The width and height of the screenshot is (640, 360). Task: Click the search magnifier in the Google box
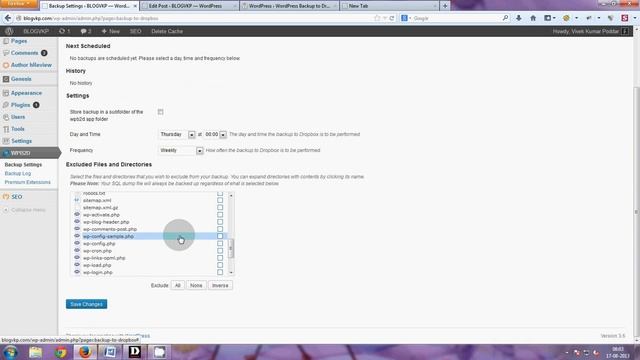pyautogui.click(x=505, y=18)
